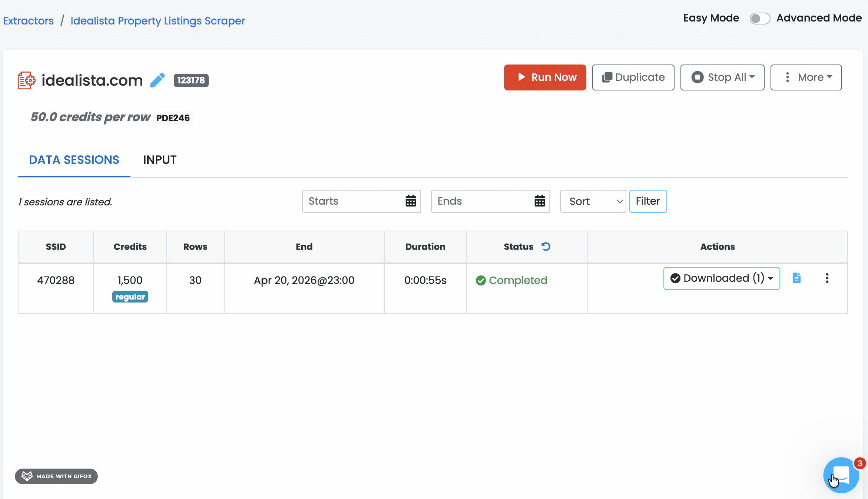
Task: Refresh session statuses via the Status reload icon
Action: pyautogui.click(x=546, y=247)
